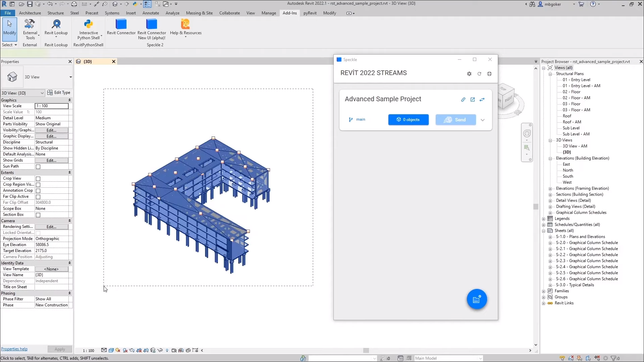Viewport: 644px width, 362px height.
Task: Expand Families in Project Browser
Action: (544, 291)
